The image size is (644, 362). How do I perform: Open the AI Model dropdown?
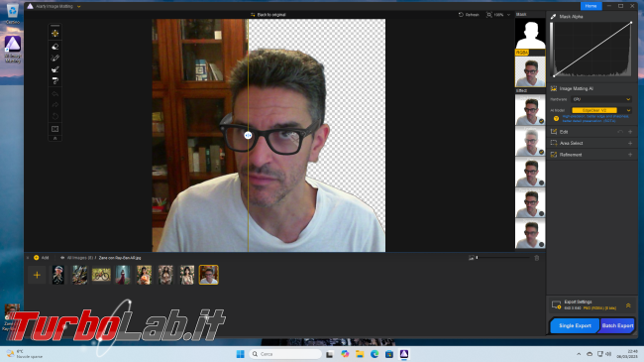click(628, 110)
